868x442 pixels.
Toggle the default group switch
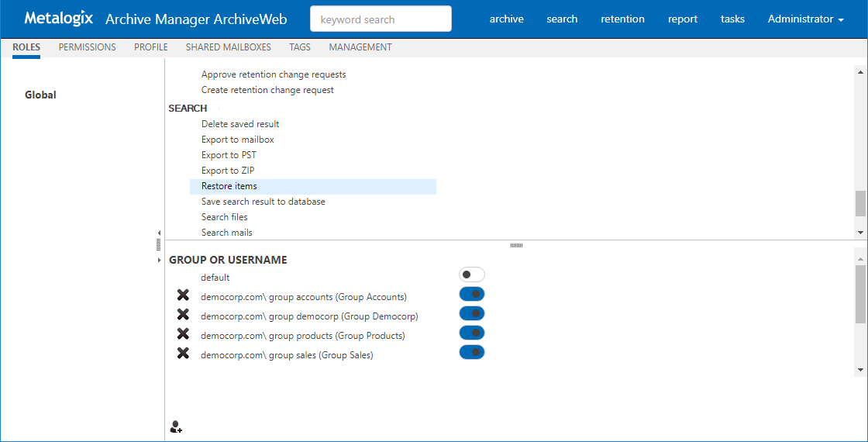(471, 275)
